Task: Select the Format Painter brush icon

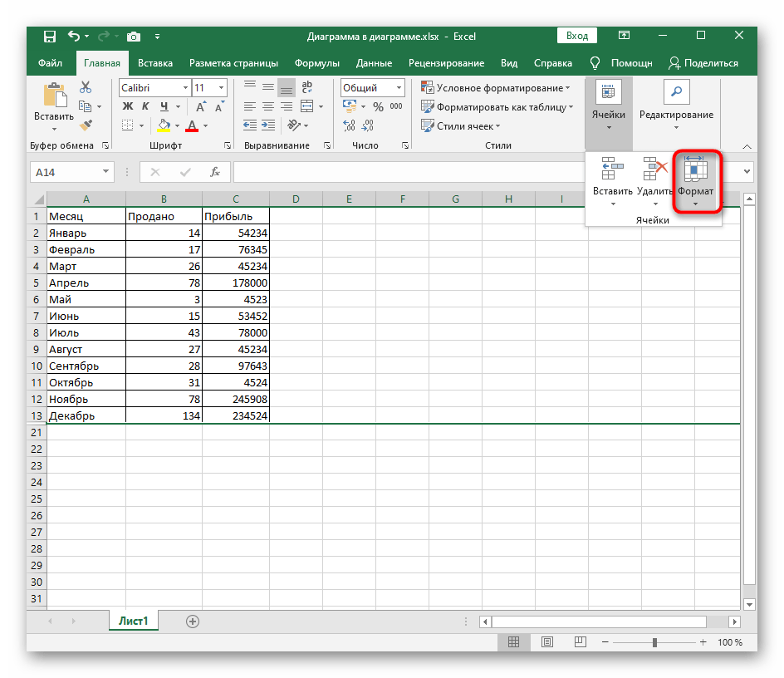Action: click(85, 125)
